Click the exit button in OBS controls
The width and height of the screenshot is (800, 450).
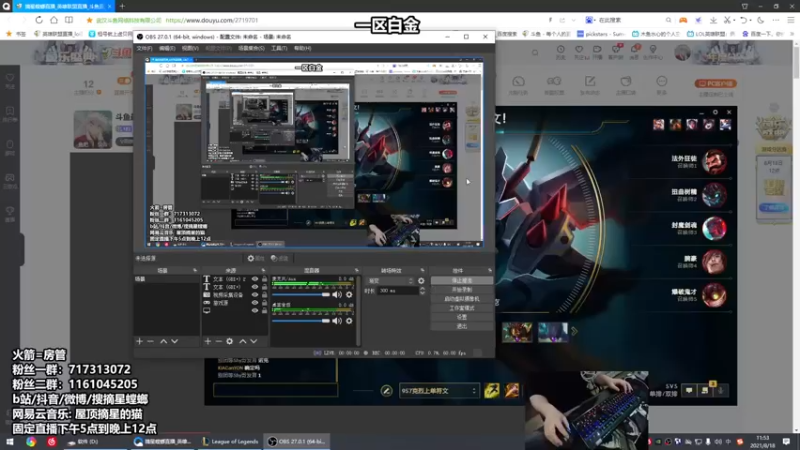tap(462, 326)
